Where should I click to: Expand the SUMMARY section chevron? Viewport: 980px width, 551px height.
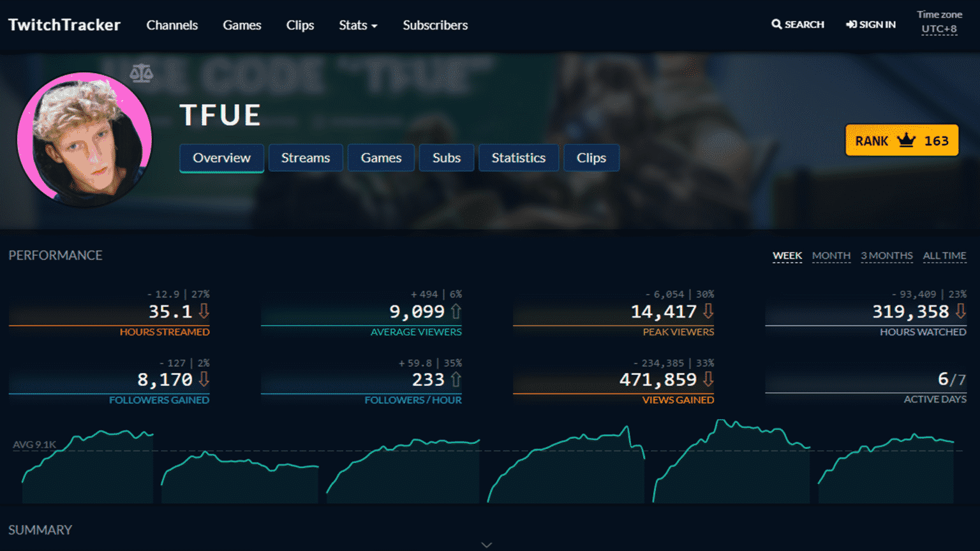pyautogui.click(x=487, y=543)
